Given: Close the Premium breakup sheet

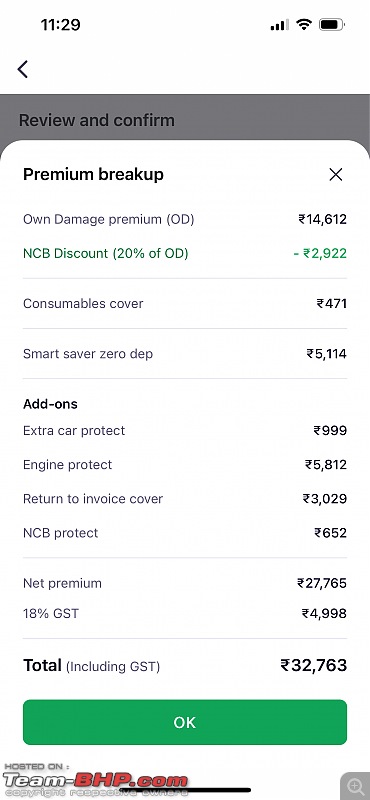Looking at the screenshot, I should pos(336,174).
